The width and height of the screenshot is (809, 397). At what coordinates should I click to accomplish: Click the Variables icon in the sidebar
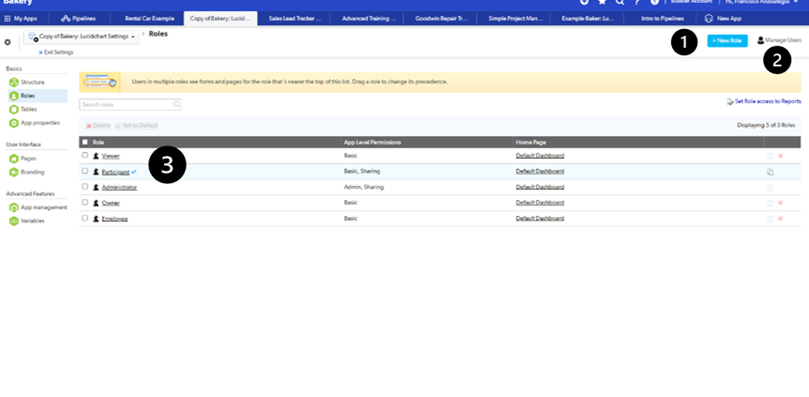(x=14, y=221)
